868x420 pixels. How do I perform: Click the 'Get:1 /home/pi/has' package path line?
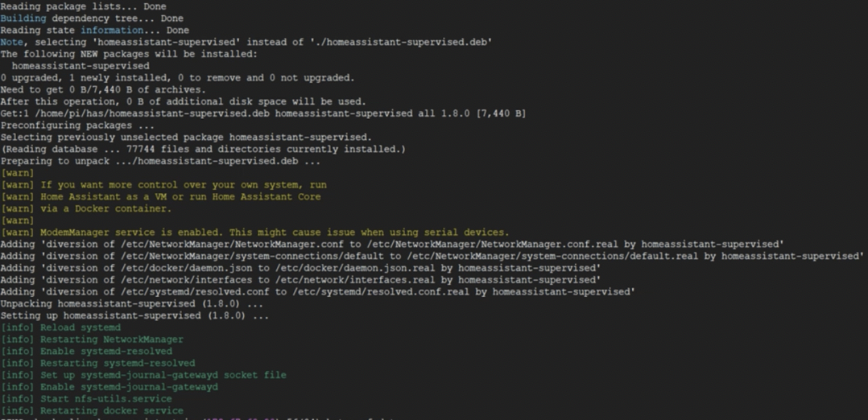pos(262,113)
